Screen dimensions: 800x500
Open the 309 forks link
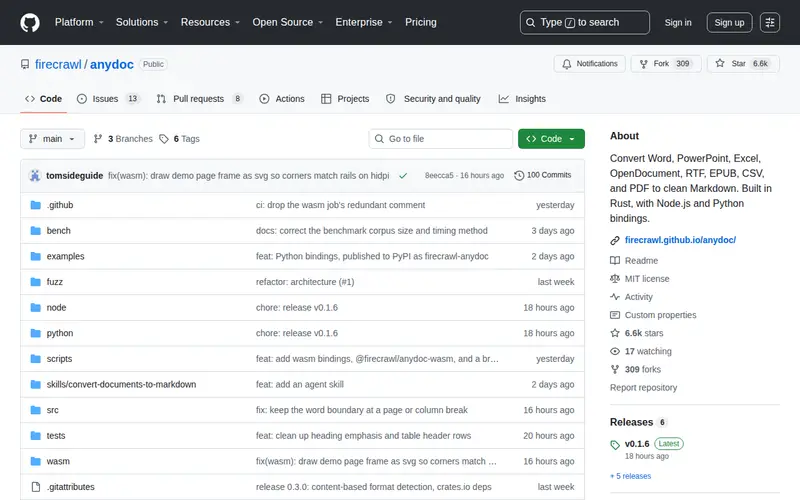coord(636,369)
